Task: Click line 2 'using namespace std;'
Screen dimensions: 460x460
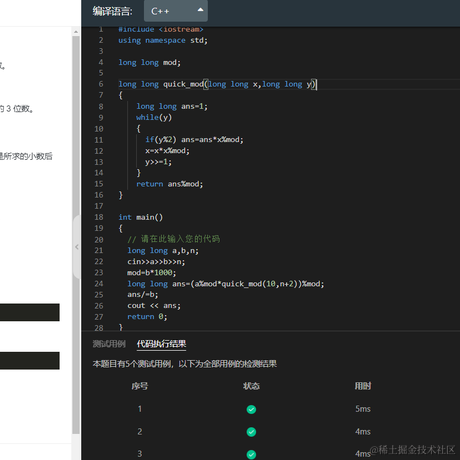Action: tap(163, 40)
